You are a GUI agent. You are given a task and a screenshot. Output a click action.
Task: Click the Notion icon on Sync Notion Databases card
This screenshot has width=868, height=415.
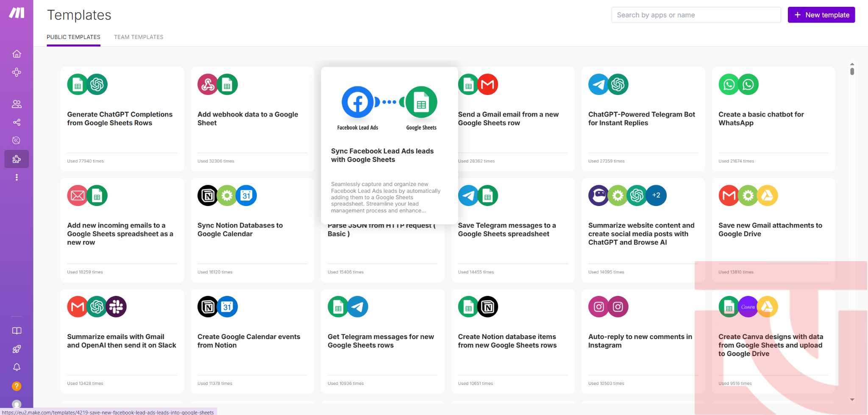(x=208, y=195)
